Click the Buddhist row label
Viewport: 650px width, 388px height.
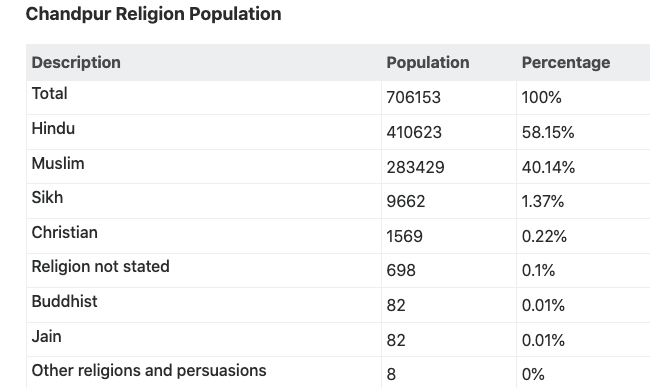tap(64, 301)
